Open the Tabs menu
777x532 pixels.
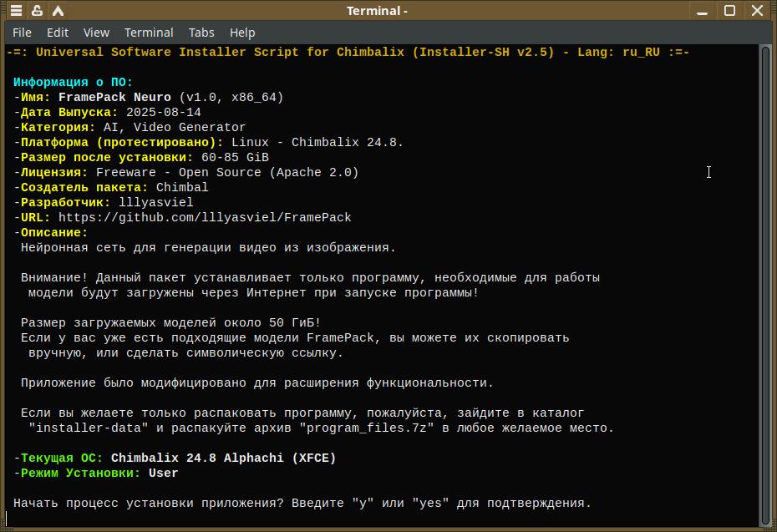[x=201, y=33]
